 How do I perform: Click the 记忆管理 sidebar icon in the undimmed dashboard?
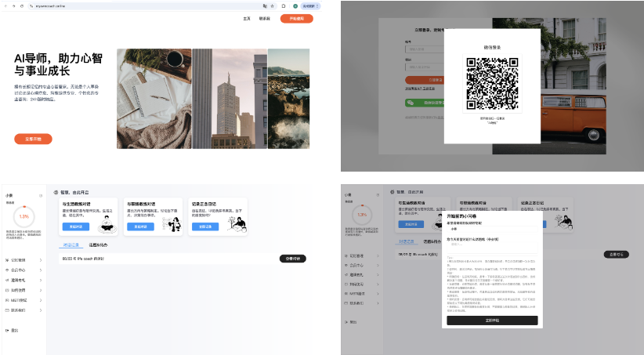coord(7,260)
